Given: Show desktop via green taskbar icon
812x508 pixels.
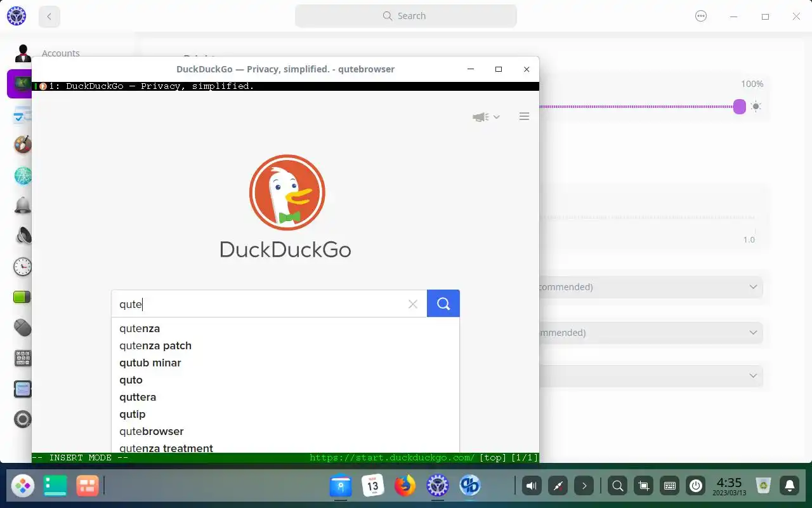Looking at the screenshot, I should tap(55, 486).
